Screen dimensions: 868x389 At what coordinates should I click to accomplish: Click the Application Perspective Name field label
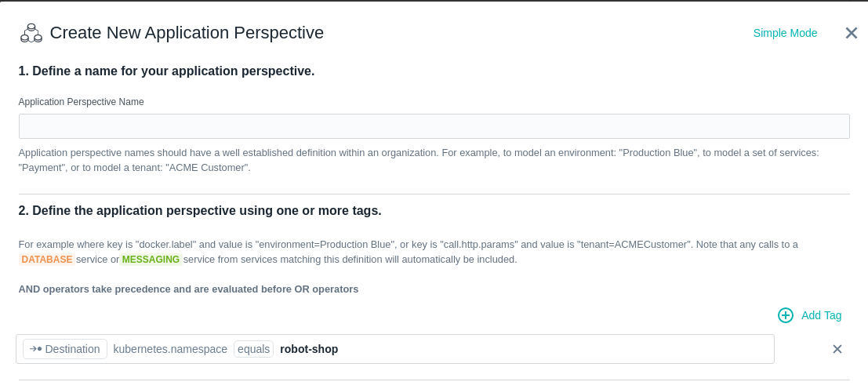click(x=81, y=102)
